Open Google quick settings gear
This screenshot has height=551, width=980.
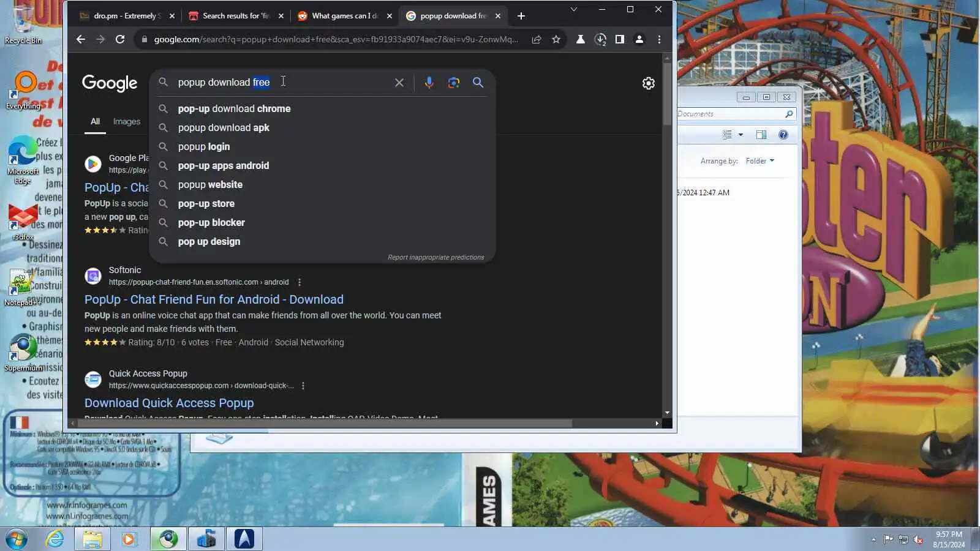coord(649,83)
